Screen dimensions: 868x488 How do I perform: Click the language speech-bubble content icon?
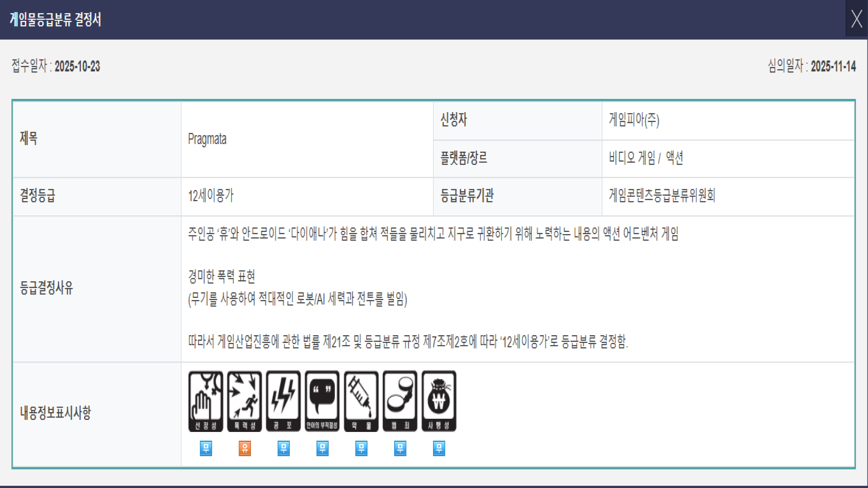322,401
